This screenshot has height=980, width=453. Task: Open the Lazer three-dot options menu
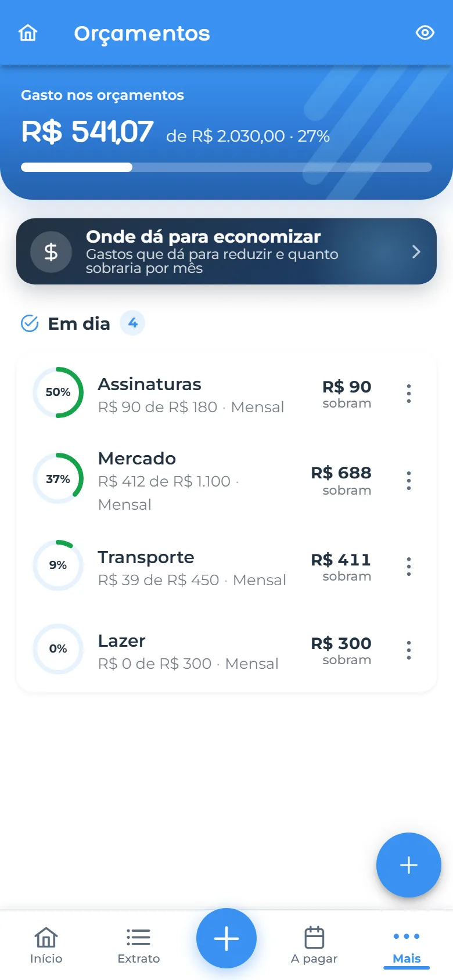click(409, 650)
